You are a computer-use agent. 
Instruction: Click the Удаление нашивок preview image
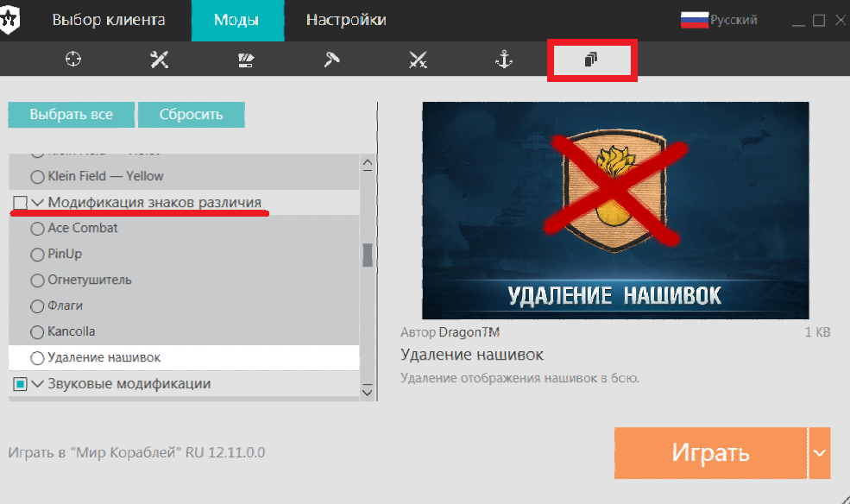click(x=615, y=211)
